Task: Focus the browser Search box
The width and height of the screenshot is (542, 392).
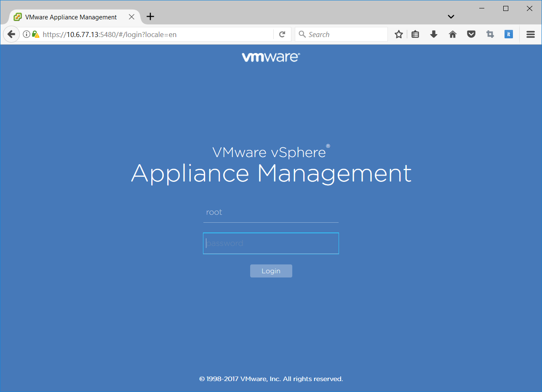Action: pyautogui.click(x=341, y=35)
